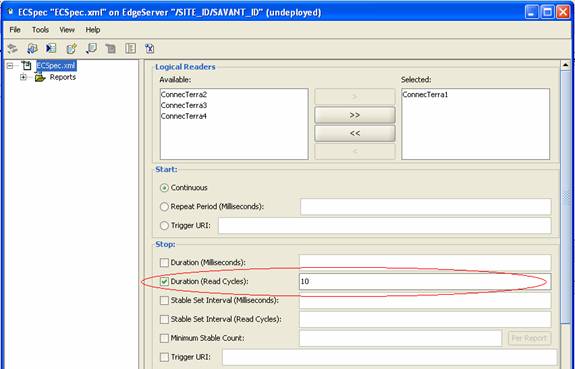
Task: Click the application icon in the title bar
Action: [x=10, y=12]
